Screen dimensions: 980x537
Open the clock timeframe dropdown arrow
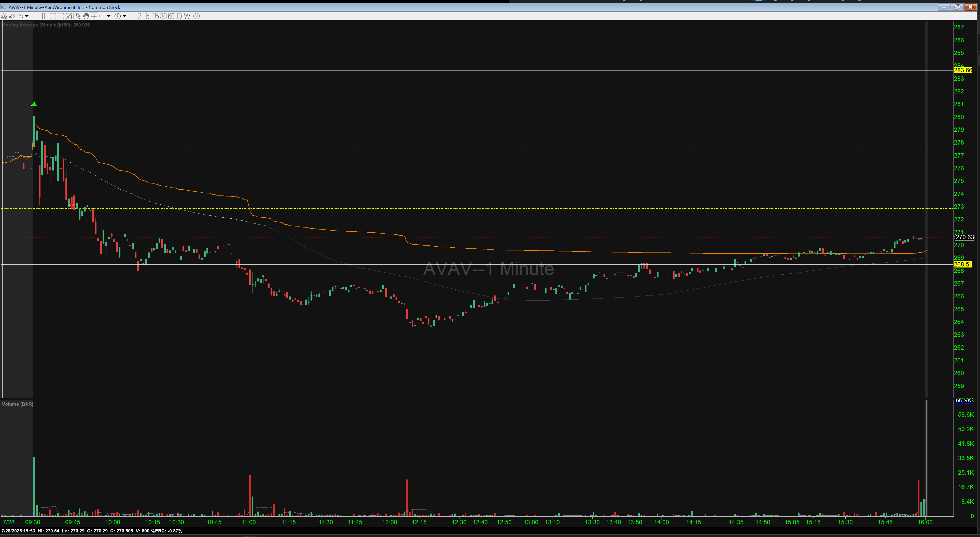click(124, 16)
